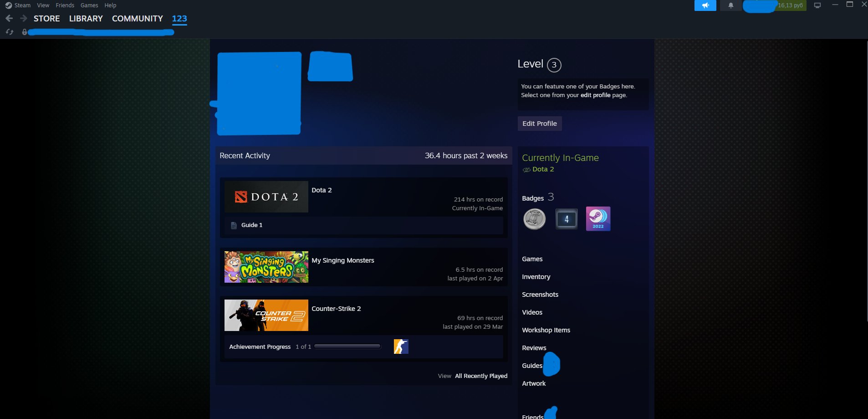Click the lock icon beside the URL
The width and height of the screenshot is (868, 419).
25,32
